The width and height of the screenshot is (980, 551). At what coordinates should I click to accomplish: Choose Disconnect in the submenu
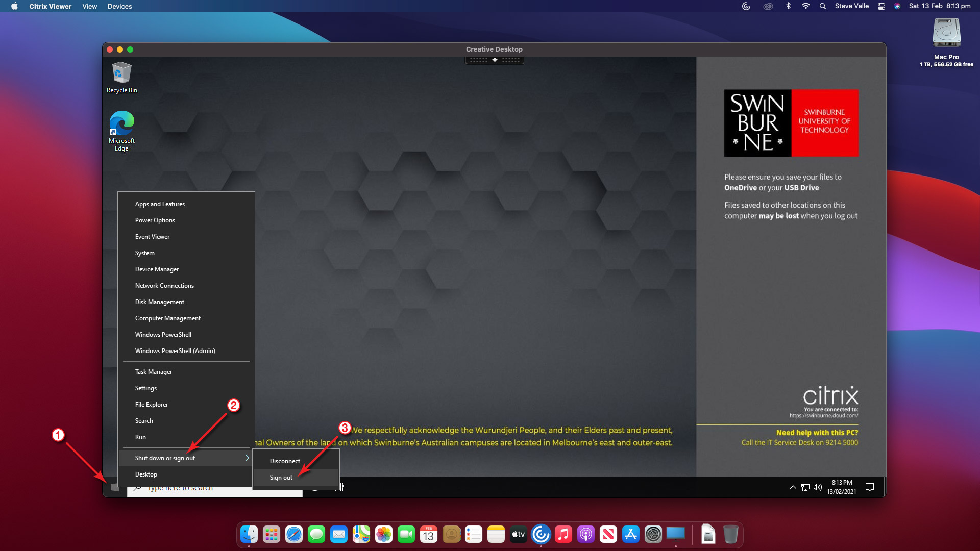(x=285, y=461)
